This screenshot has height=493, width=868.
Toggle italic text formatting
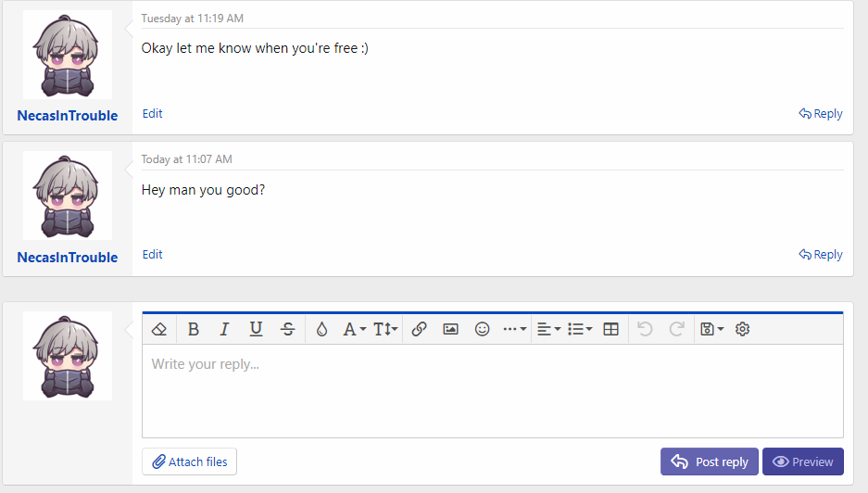pos(224,329)
